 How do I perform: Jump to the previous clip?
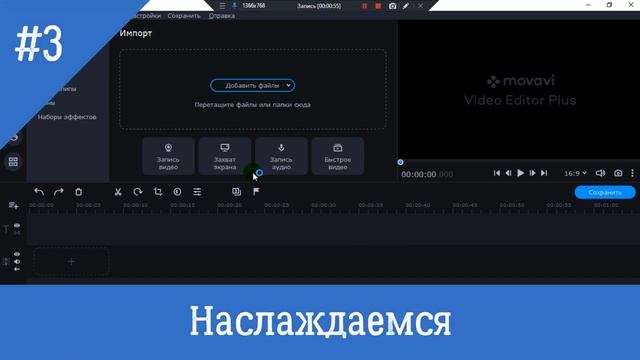(497, 173)
